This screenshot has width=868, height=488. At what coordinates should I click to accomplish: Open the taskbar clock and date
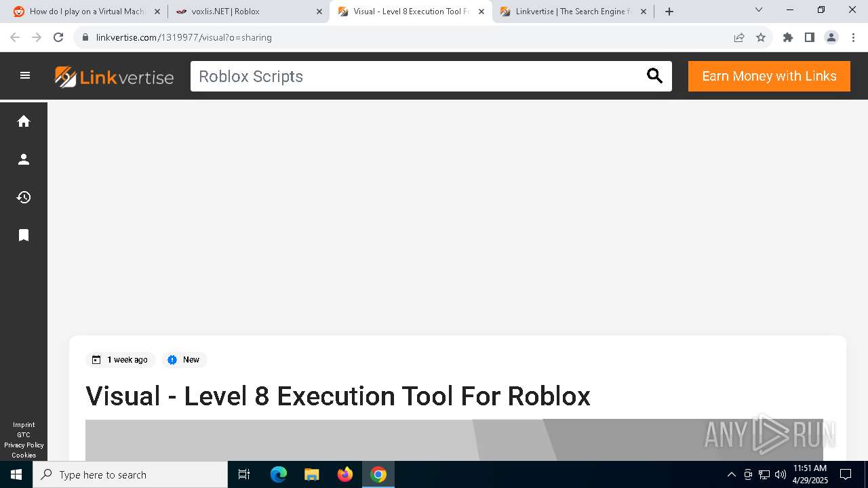[810, 474]
